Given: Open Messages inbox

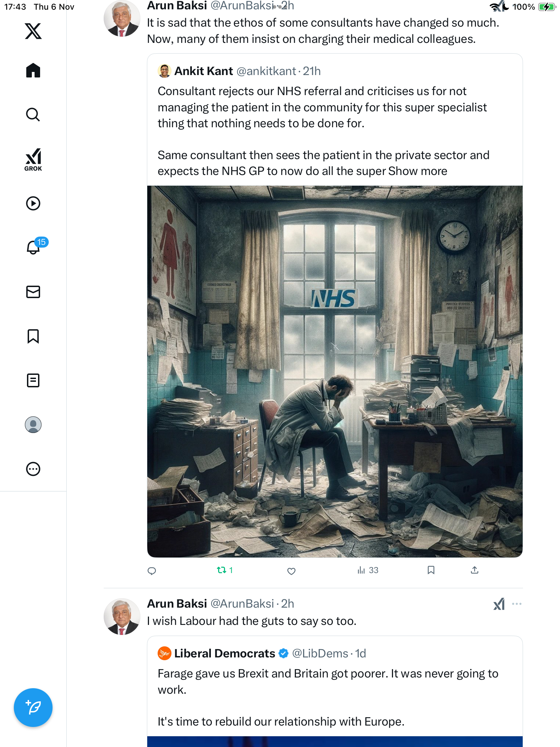Looking at the screenshot, I should 33,292.
